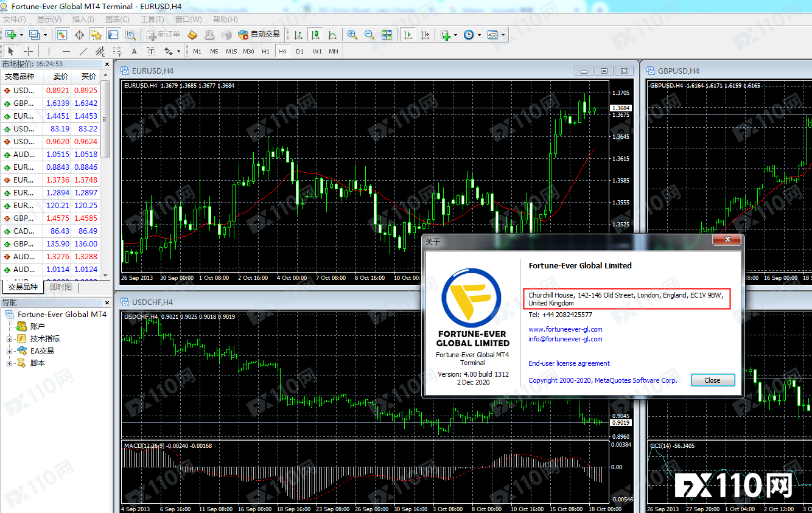Switch chart to bar chart style
812x513 pixels.
298,35
